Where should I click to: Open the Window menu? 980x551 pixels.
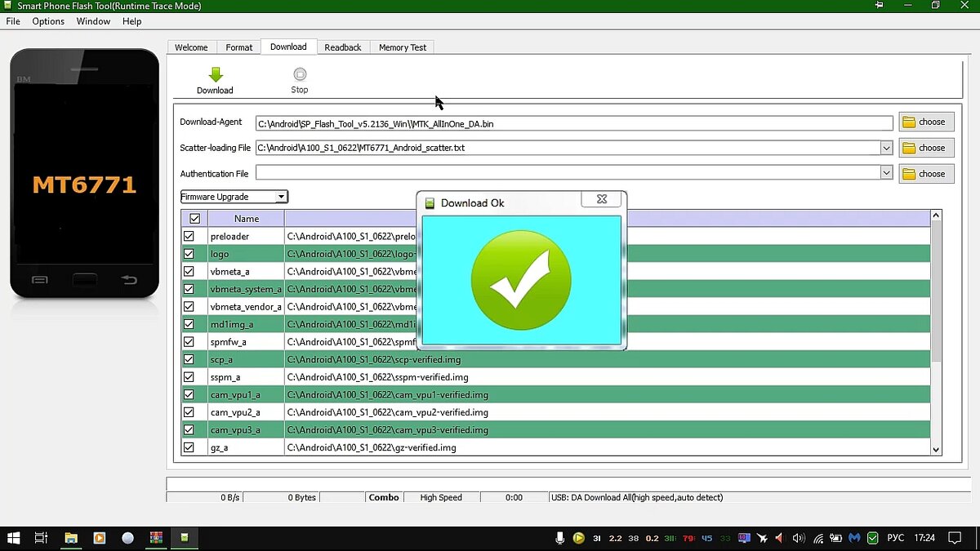(93, 21)
